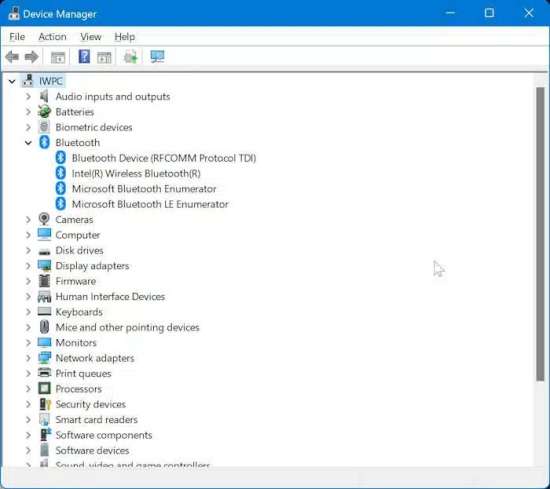Click the Back arrow toolbar button
This screenshot has width=550, height=489.
pyautogui.click(x=12, y=57)
